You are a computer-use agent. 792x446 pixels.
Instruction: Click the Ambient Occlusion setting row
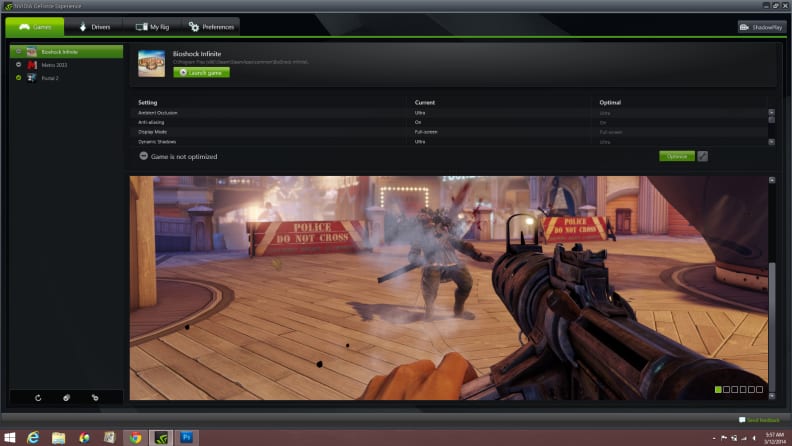tap(449, 113)
